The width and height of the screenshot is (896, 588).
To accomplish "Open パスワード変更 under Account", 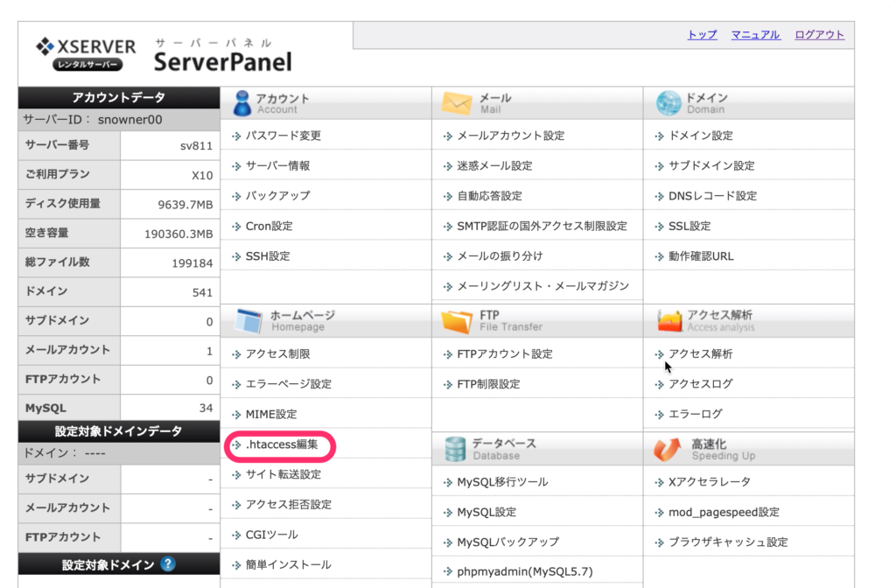I will pos(283,136).
